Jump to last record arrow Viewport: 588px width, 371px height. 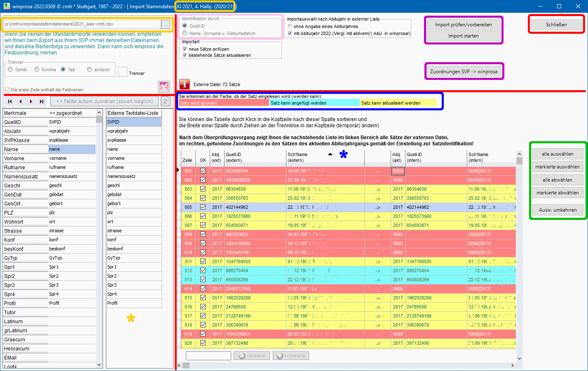pos(41,101)
